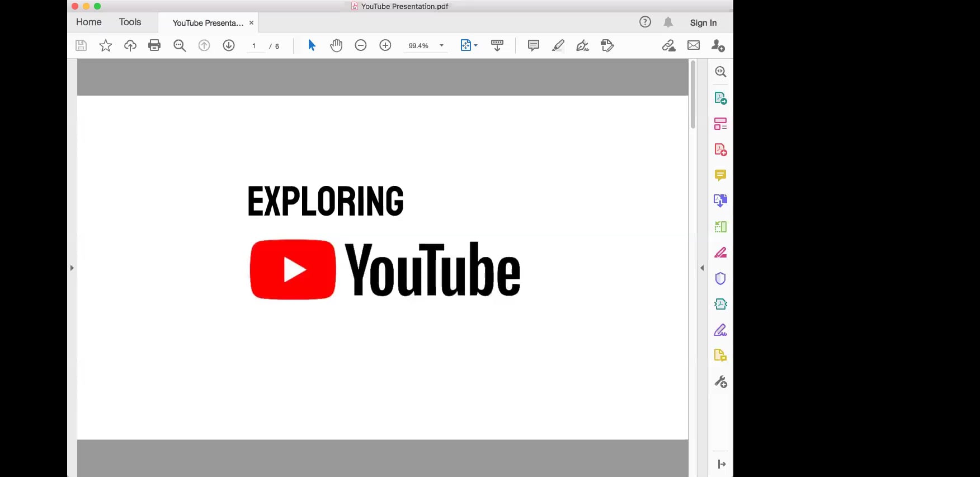The height and width of the screenshot is (477, 980).
Task: Expand the left navigation pane arrow
Action: pos(72,268)
